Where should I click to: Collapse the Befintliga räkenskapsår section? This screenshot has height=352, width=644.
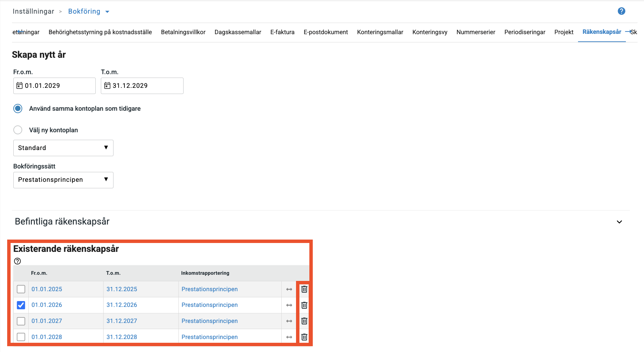pyautogui.click(x=619, y=222)
